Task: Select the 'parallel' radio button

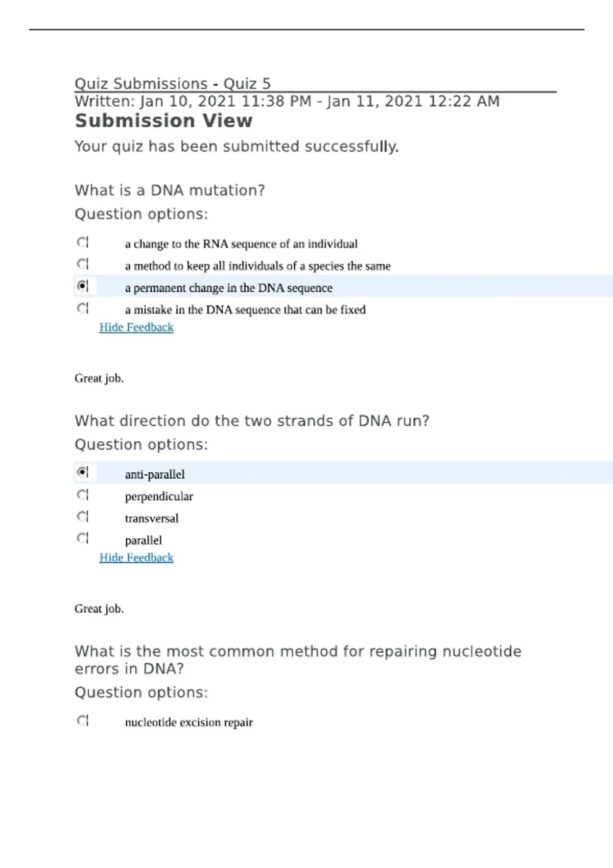Action: (x=82, y=538)
